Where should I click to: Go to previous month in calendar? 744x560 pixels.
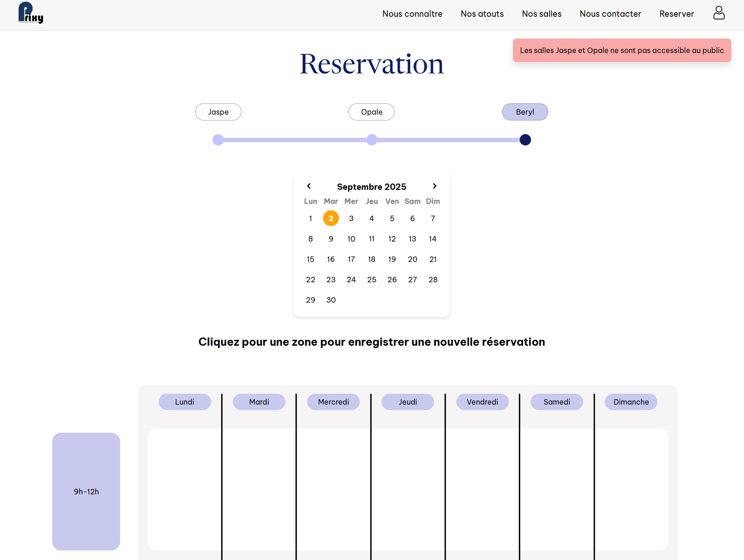point(309,186)
